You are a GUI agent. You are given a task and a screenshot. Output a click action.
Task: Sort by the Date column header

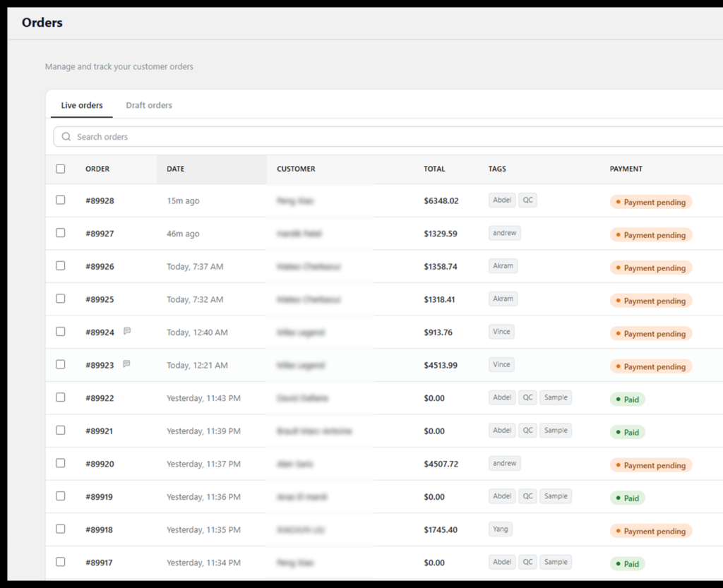tap(176, 169)
